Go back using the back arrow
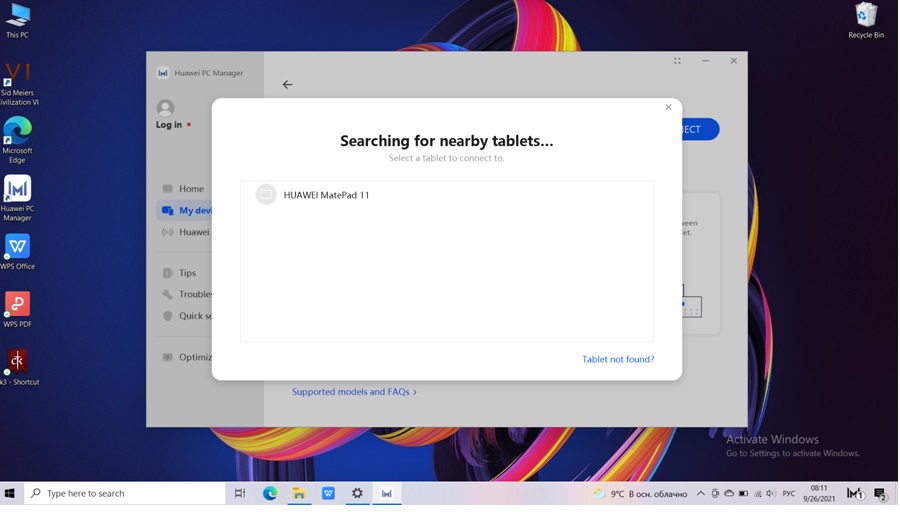Image resolution: width=900 pixels, height=512 pixels. [x=287, y=85]
